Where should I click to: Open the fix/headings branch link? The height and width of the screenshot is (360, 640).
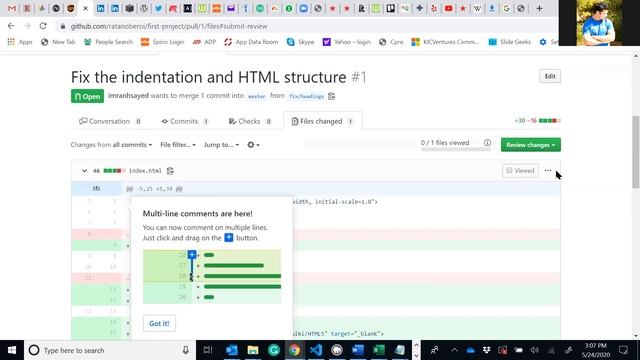click(x=306, y=96)
